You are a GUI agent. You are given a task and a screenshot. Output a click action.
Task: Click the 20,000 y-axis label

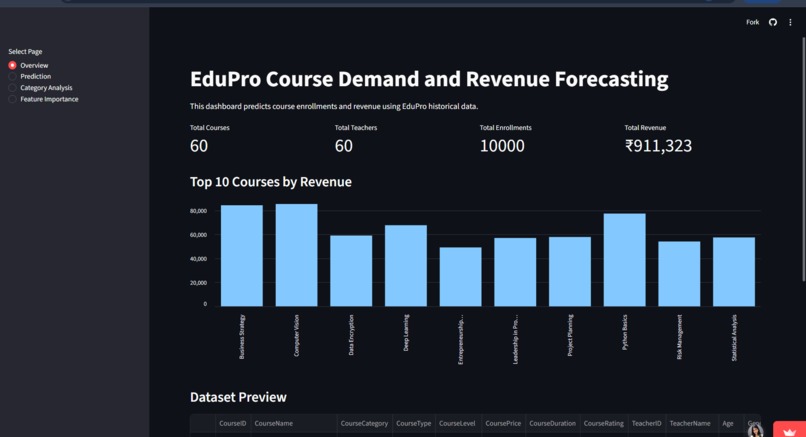198,283
